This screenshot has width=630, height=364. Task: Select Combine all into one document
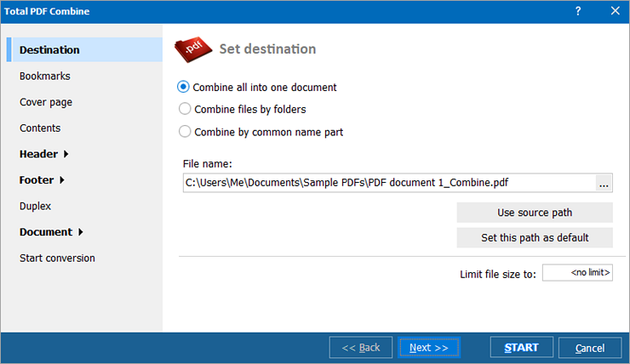(184, 87)
